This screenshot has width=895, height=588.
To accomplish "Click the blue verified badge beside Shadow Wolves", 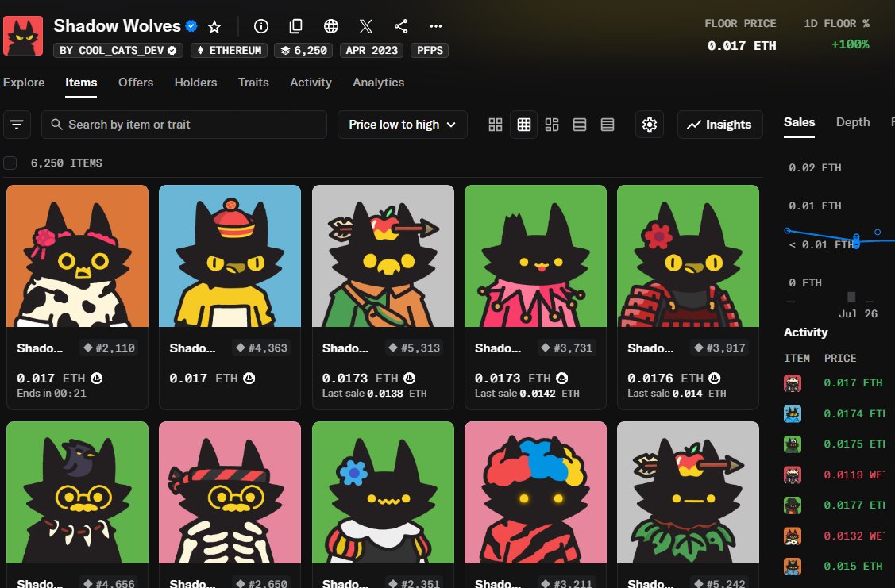I will (192, 25).
